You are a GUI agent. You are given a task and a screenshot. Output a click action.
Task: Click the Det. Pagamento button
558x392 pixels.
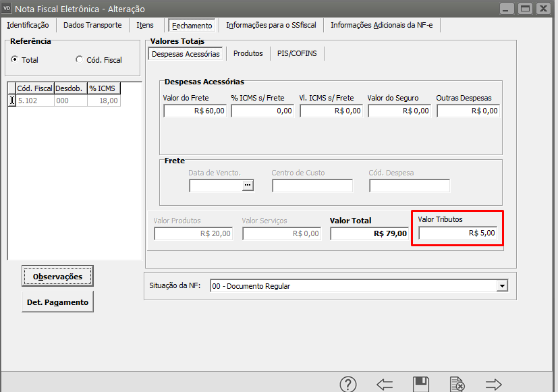tap(57, 302)
